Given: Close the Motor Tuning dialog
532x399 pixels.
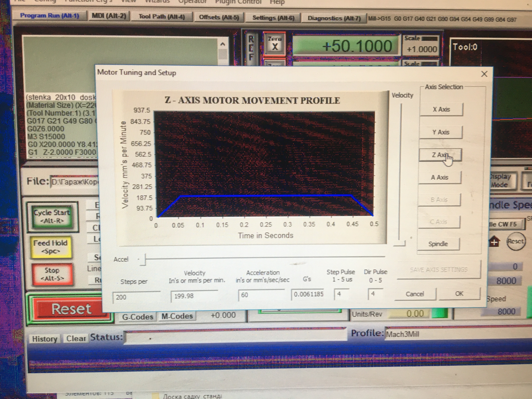Looking at the screenshot, I should click(484, 74).
